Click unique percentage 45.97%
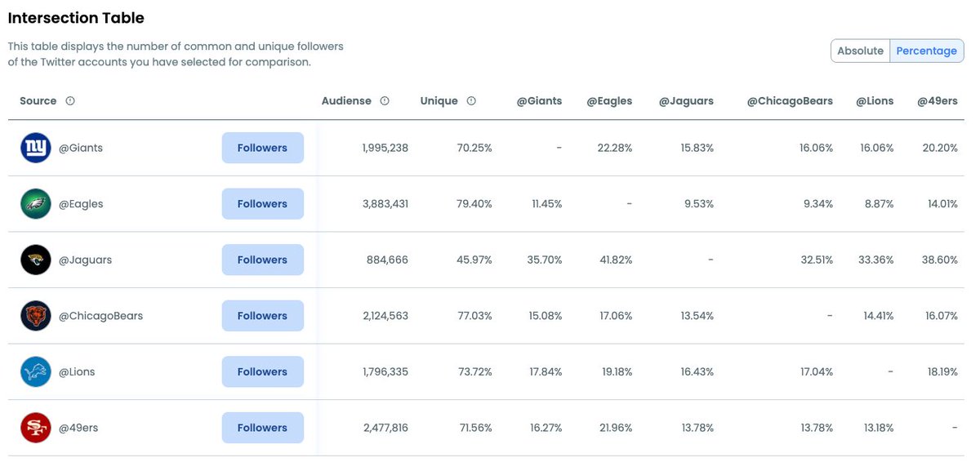 click(474, 260)
